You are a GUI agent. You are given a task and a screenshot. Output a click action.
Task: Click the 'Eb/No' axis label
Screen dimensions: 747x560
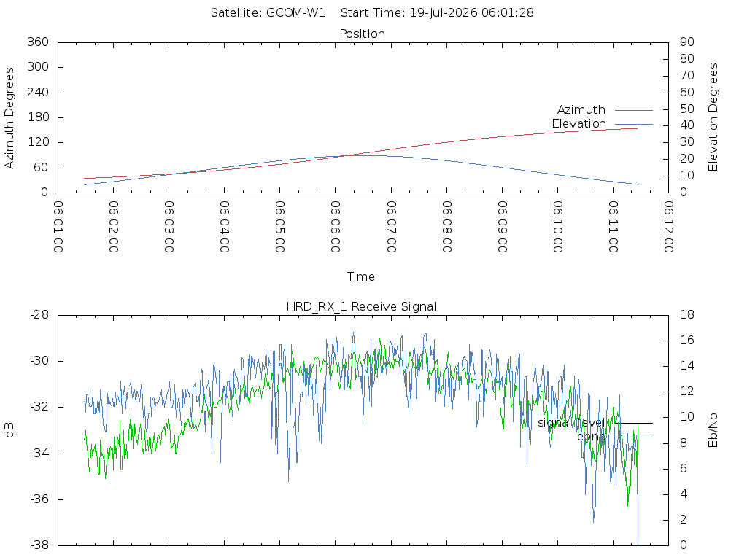coord(713,430)
